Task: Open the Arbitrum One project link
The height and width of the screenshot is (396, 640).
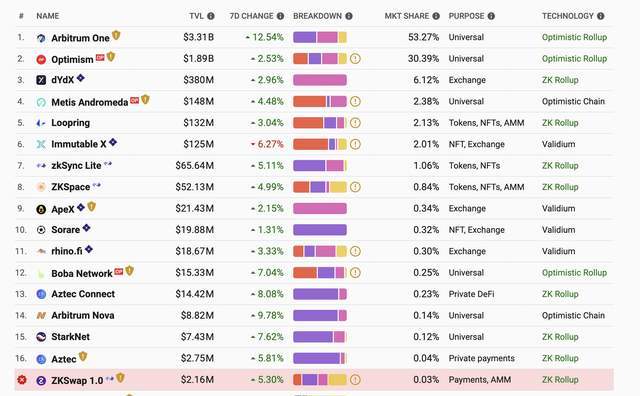Action: tap(80, 38)
